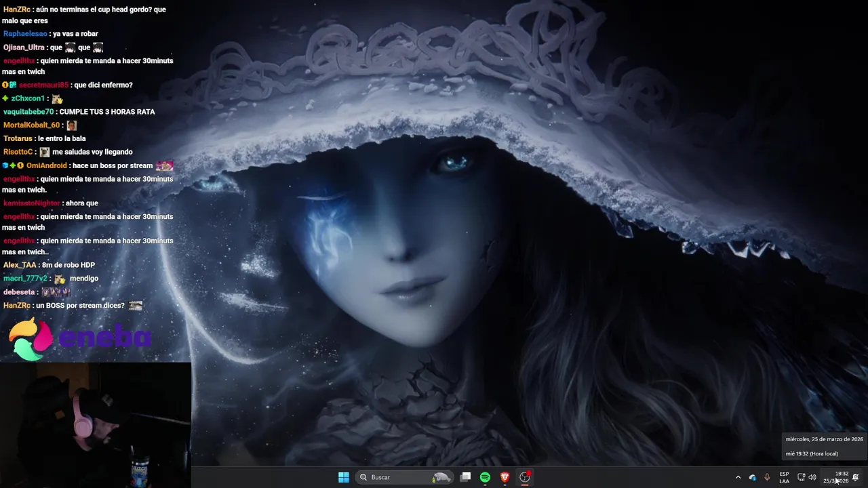
Task: Click the emote before 'me saludas voy llegando'
Action: pos(45,152)
